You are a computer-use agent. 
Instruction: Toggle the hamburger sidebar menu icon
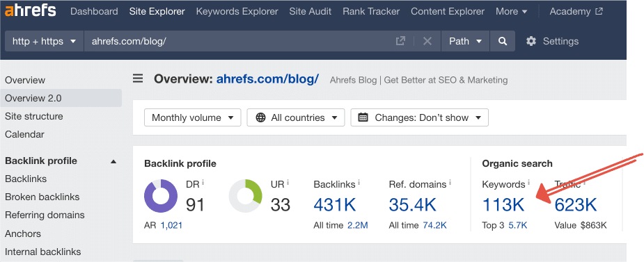(138, 79)
